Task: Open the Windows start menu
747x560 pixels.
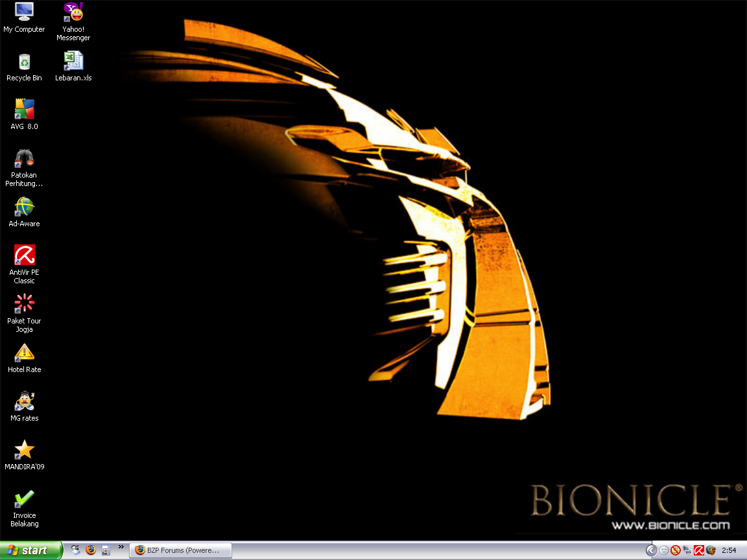Action: [x=31, y=550]
